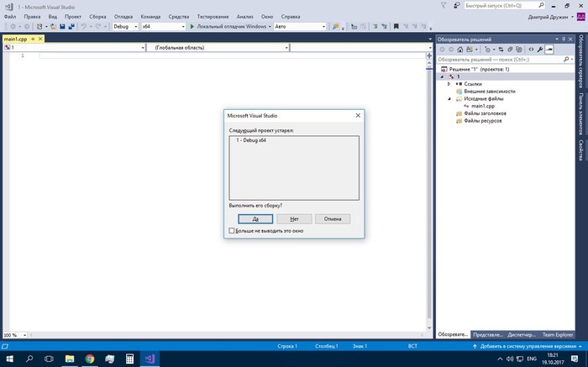This screenshot has height=367, width=588.
Task: Select Файлы заголовков folder
Action: point(485,113)
